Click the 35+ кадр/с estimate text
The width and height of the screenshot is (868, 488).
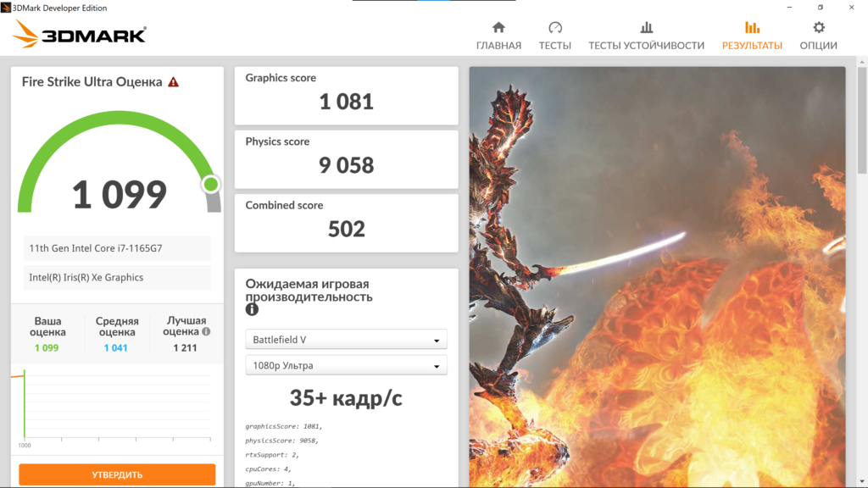point(346,398)
